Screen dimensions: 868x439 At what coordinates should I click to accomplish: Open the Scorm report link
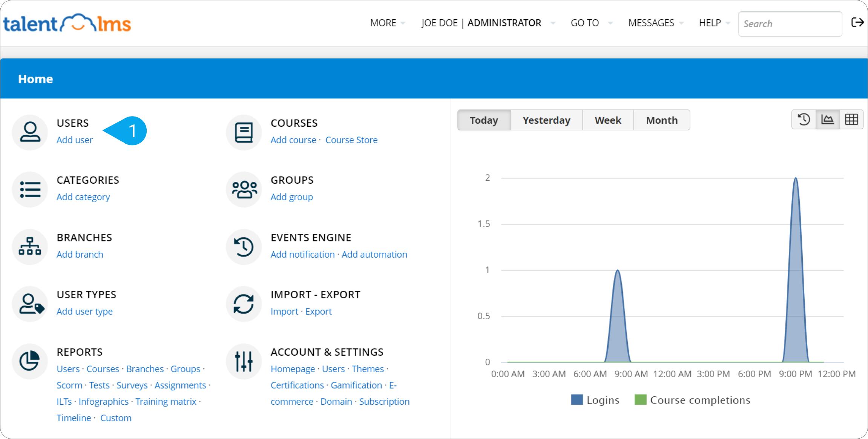click(69, 385)
